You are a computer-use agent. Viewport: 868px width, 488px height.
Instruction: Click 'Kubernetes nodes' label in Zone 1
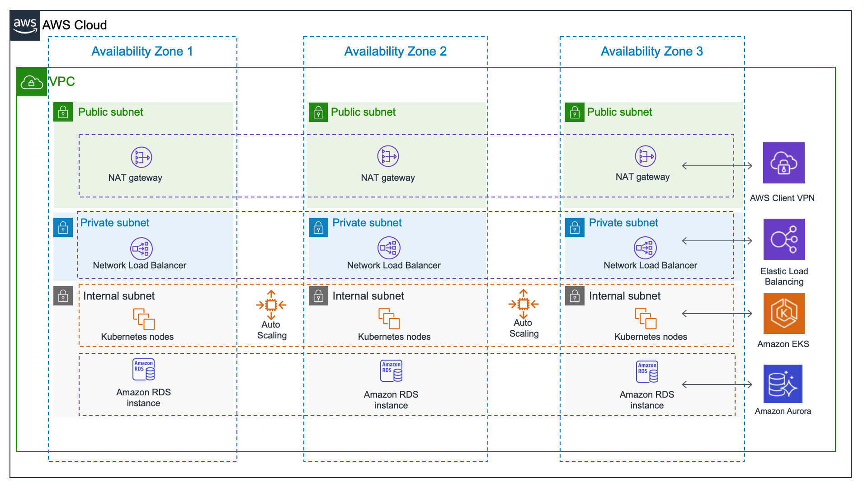(137, 337)
